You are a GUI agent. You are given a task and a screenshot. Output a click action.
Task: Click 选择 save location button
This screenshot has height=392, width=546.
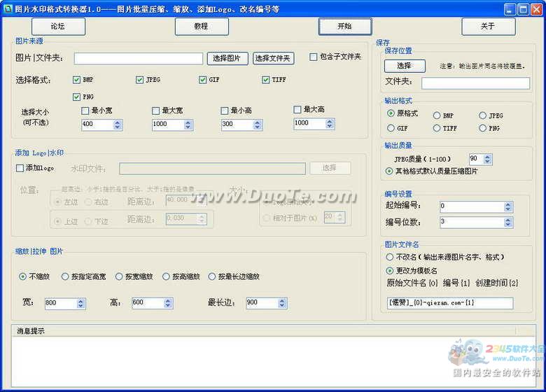405,66
